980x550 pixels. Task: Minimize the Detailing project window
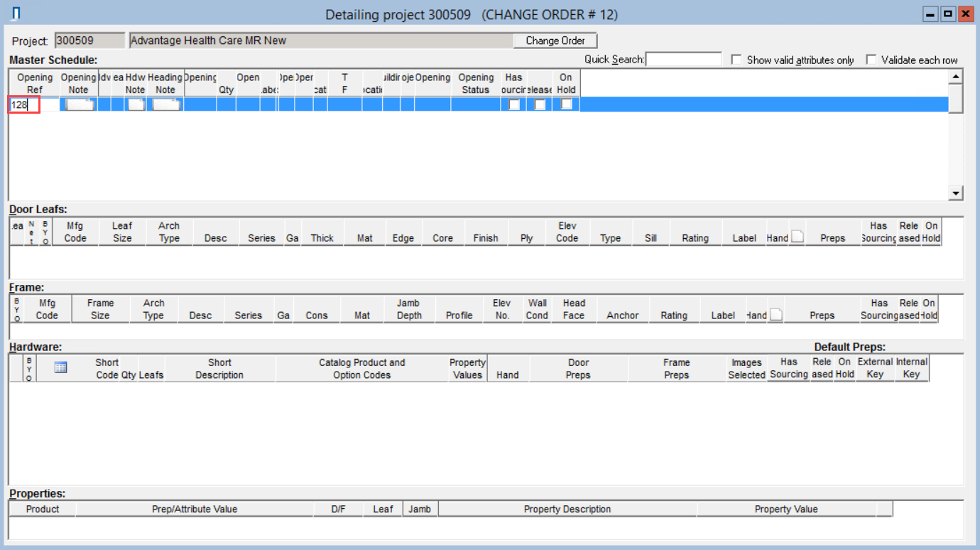click(x=930, y=14)
